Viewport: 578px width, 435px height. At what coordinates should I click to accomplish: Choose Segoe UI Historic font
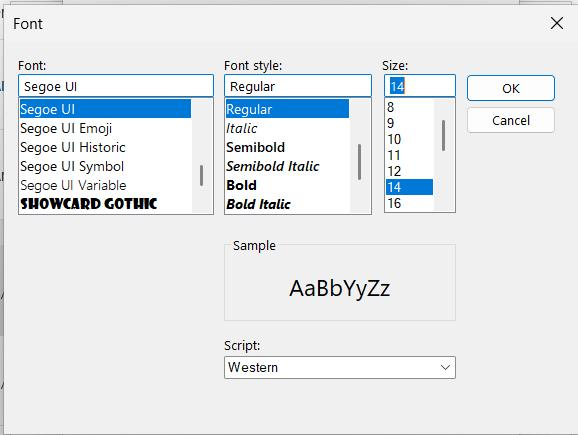click(105, 147)
